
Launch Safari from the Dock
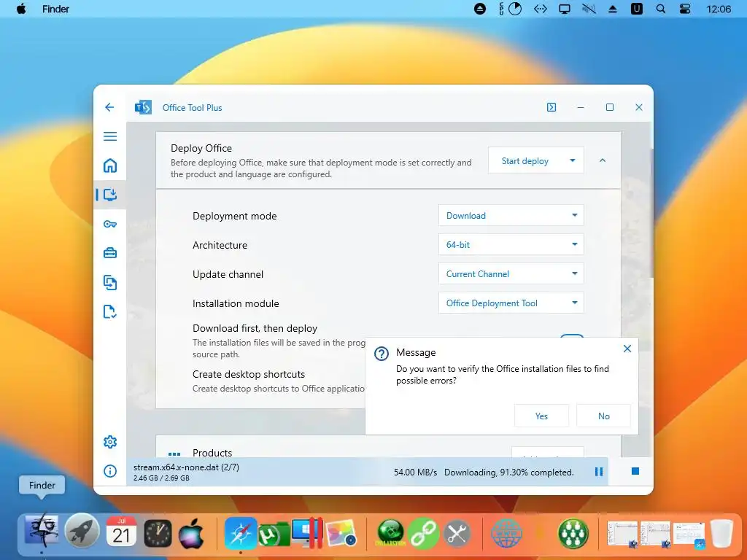pyautogui.click(x=241, y=533)
